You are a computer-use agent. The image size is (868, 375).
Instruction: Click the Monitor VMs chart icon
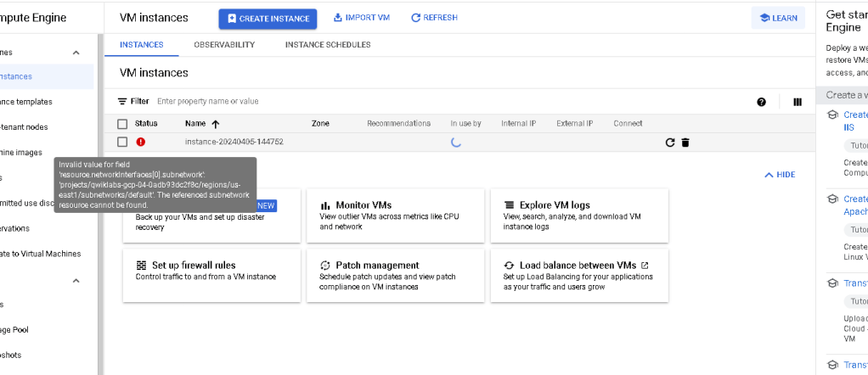pos(325,206)
